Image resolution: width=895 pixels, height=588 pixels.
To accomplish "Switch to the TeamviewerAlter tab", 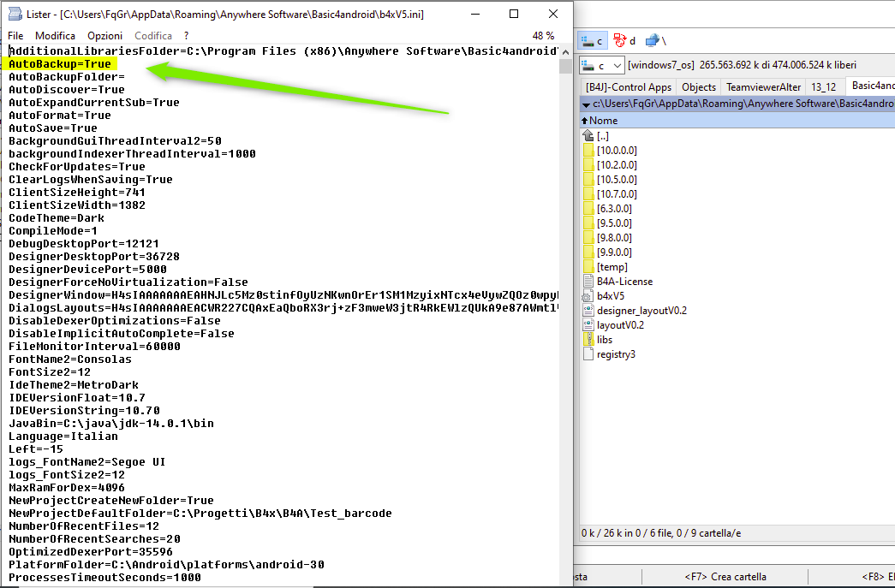I will [763, 87].
